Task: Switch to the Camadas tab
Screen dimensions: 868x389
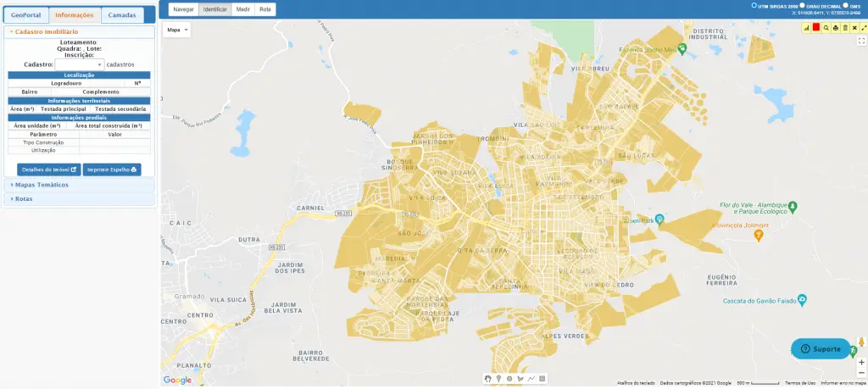Action: (x=124, y=15)
